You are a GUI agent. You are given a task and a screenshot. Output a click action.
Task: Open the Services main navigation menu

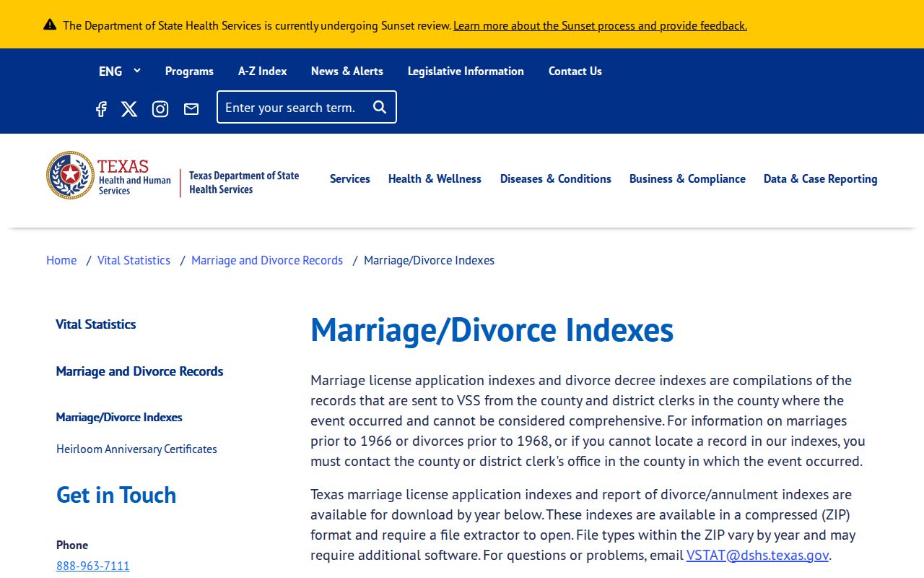350,178
